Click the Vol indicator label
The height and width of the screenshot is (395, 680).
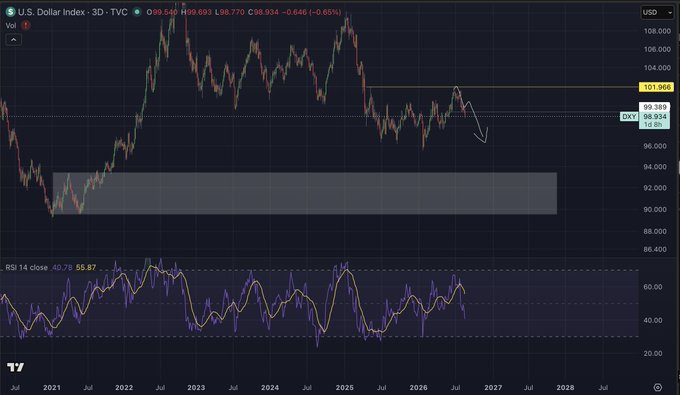(x=11, y=26)
